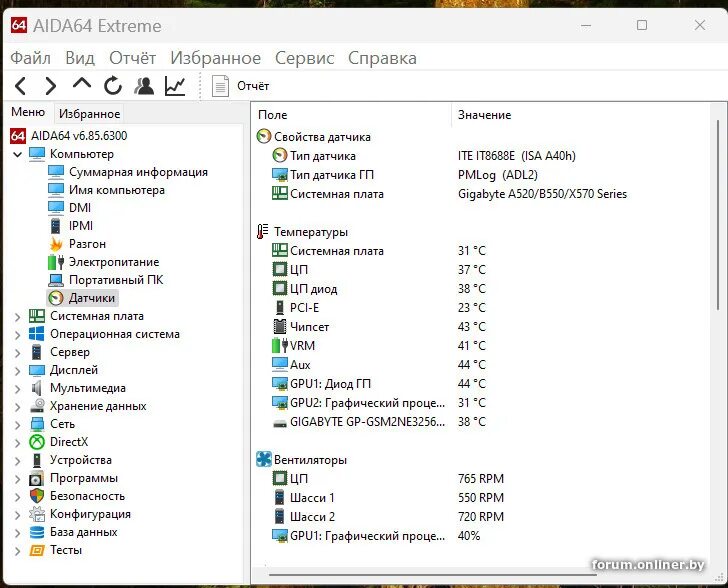The height and width of the screenshot is (588, 728).
Task: Click the Разгон flame icon
Action: tap(56, 244)
